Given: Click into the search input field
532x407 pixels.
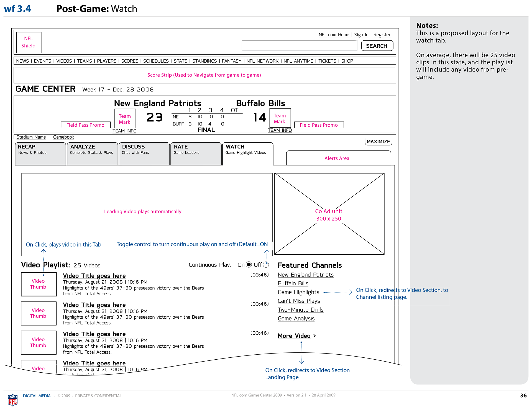Looking at the screenshot, I should (300, 45).
